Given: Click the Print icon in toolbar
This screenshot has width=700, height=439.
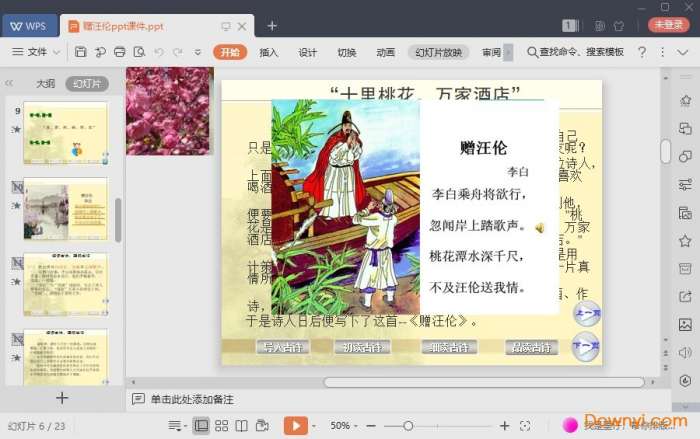Looking at the screenshot, I should 120,52.
